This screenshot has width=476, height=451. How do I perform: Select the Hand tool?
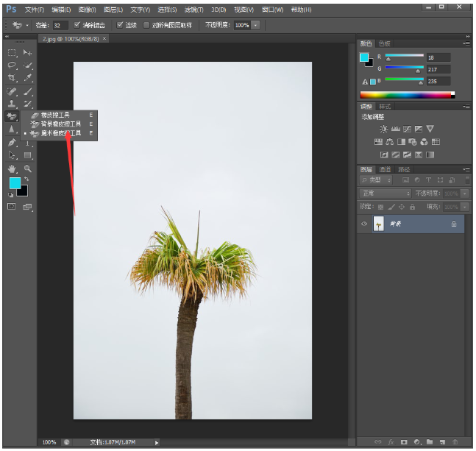coord(12,168)
